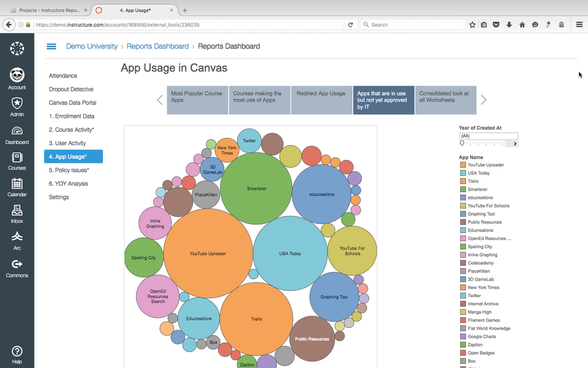Image resolution: width=588 pixels, height=368 pixels.
Task: Select Courses making the most use of Apps tab
Action: coord(259,100)
